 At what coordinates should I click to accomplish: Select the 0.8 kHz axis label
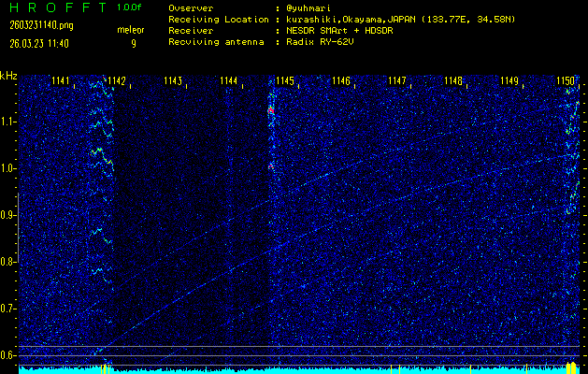[8, 262]
